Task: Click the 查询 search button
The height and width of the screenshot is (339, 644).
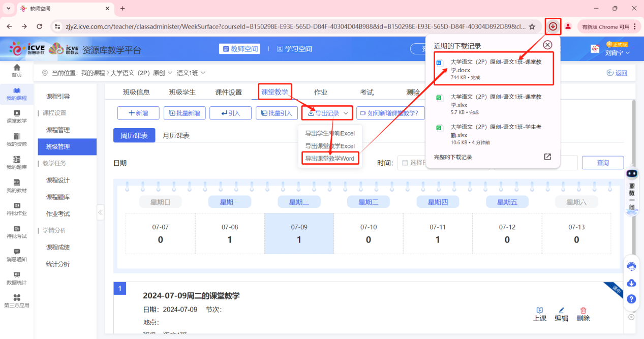Action: pos(602,162)
